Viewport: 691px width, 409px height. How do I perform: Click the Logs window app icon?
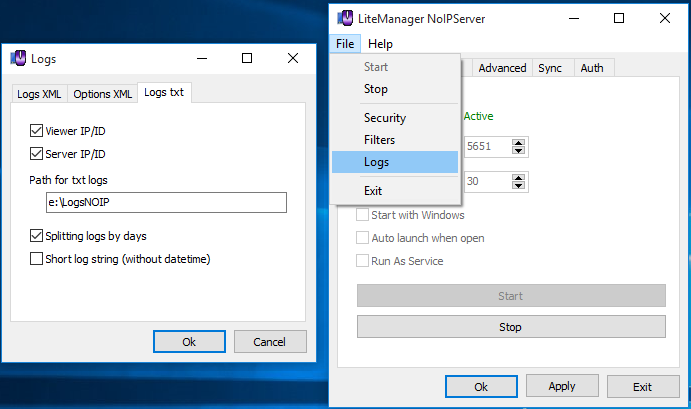18,58
